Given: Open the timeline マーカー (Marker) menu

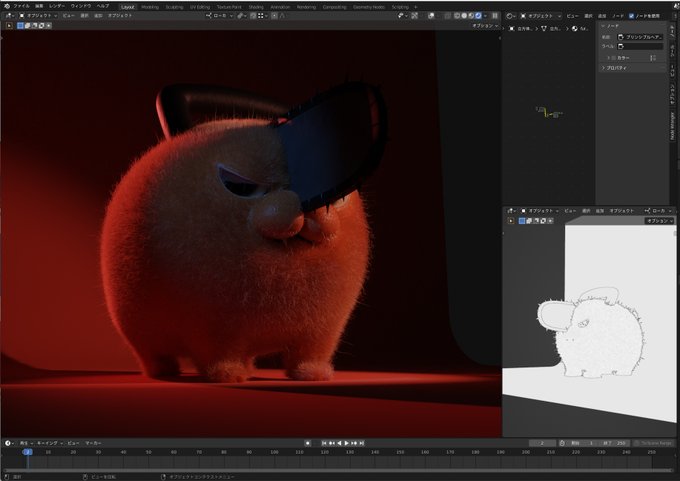Looking at the screenshot, I should point(93,443).
